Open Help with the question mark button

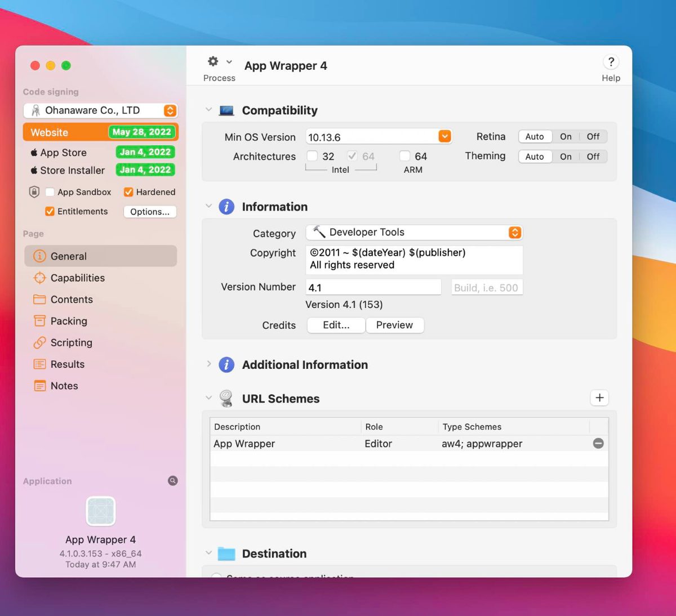click(611, 62)
